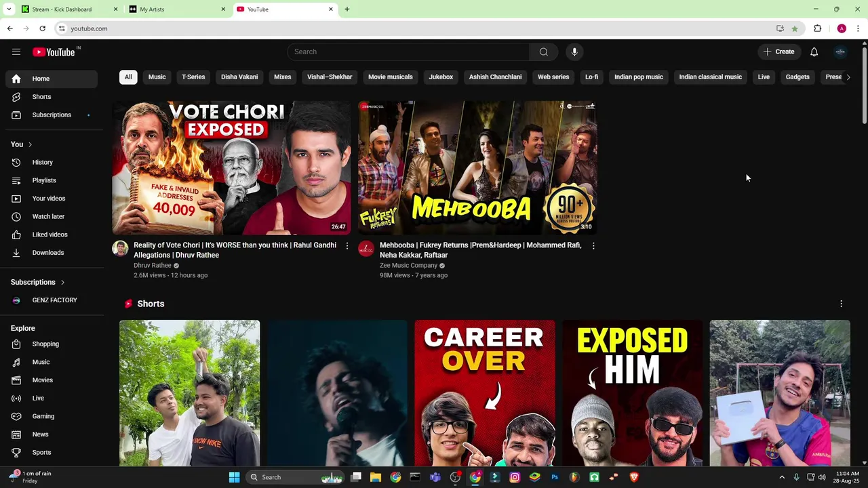
Task: Open Home in the sidebar
Action: pyautogui.click(x=52, y=79)
